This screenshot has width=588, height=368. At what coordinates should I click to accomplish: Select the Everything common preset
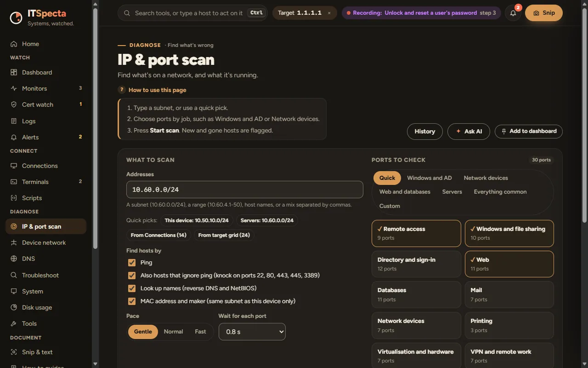point(500,192)
